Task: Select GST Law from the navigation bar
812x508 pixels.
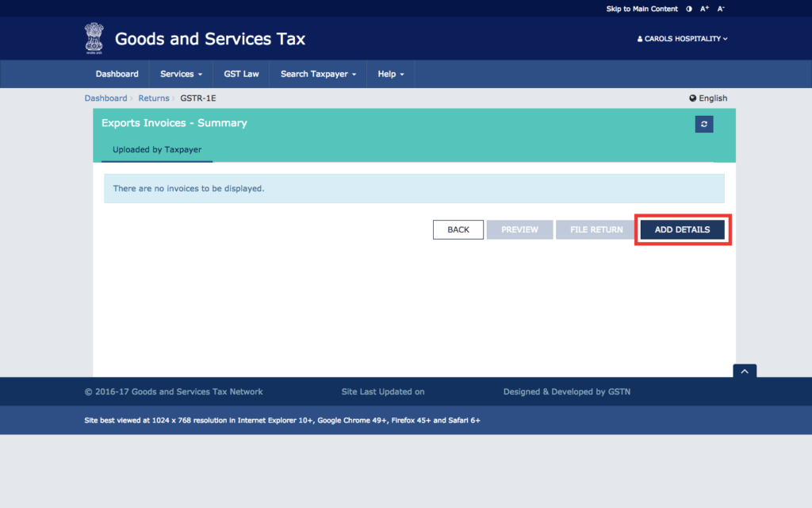Action: click(240, 73)
